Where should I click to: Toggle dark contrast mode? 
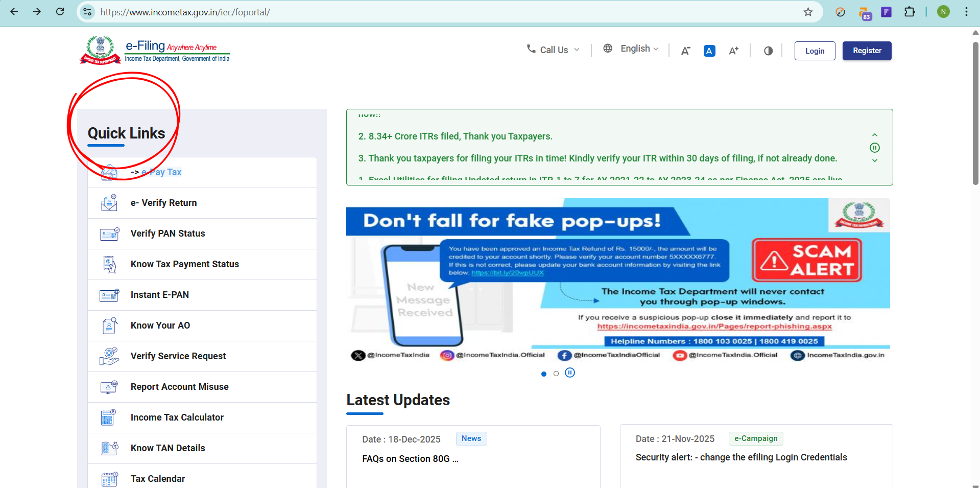768,51
